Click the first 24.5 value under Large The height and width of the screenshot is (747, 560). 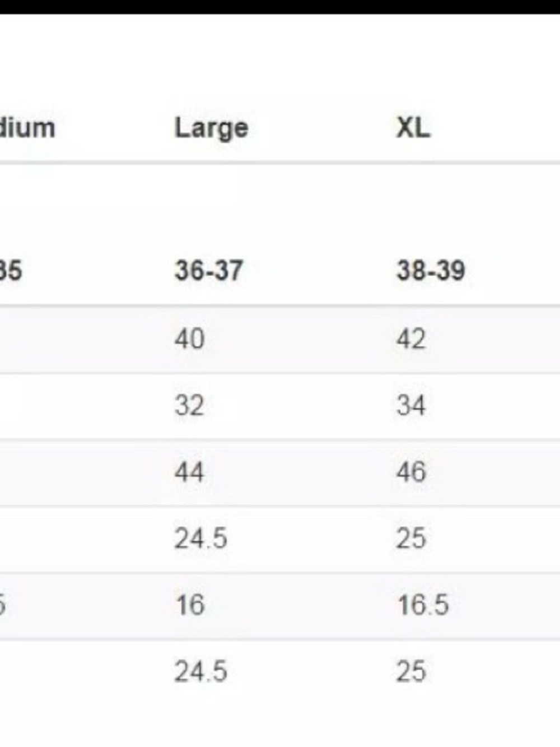tap(200, 539)
